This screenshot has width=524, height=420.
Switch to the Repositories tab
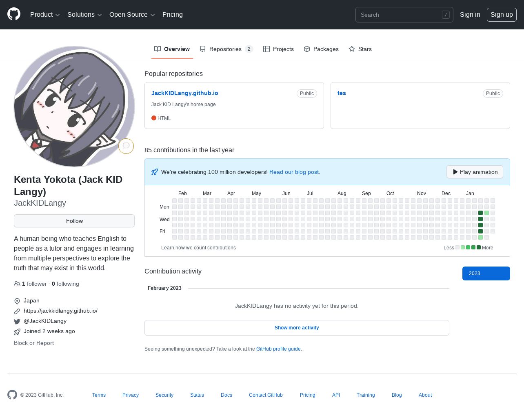[226, 49]
